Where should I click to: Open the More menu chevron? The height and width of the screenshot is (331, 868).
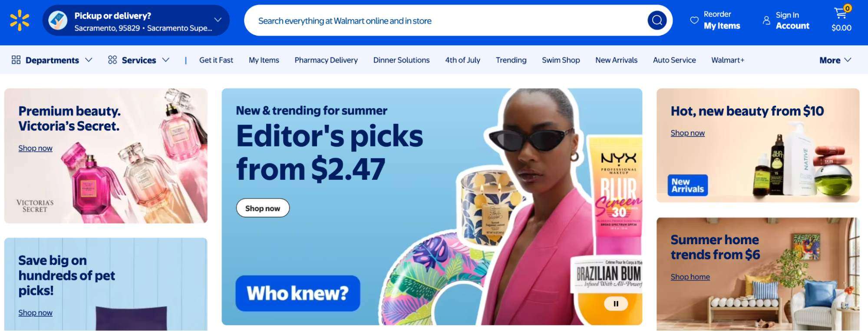tap(848, 60)
